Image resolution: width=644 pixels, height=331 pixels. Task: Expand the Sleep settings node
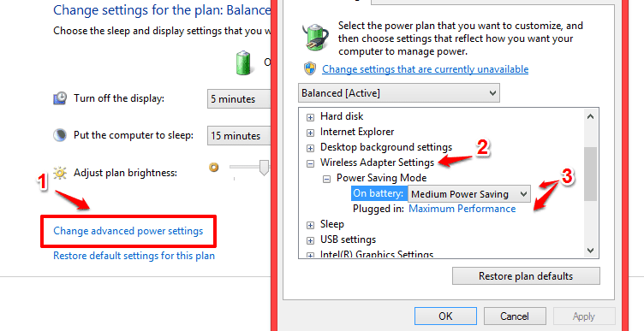point(311,225)
